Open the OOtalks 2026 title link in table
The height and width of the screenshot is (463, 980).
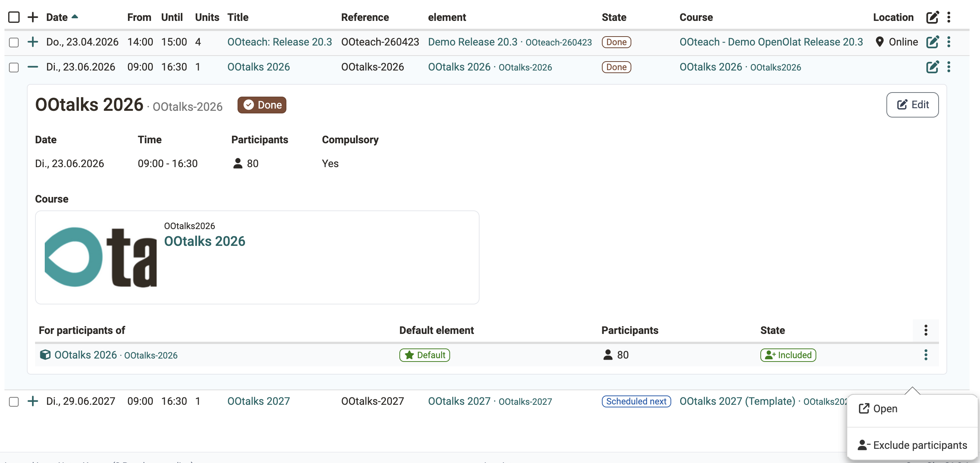point(258,67)
